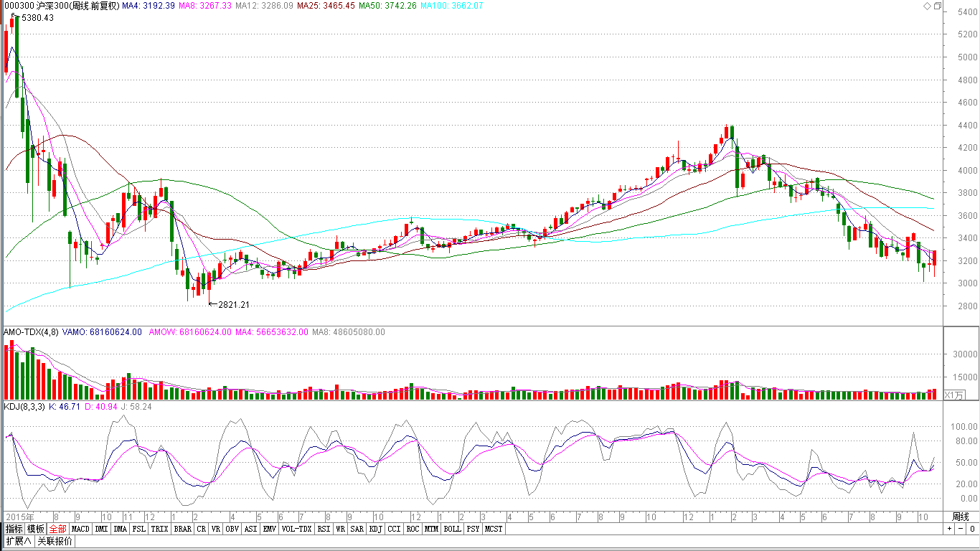Click the AMOW: 68160624.00 value
980x551 pixels.
(x=189, y=332)
